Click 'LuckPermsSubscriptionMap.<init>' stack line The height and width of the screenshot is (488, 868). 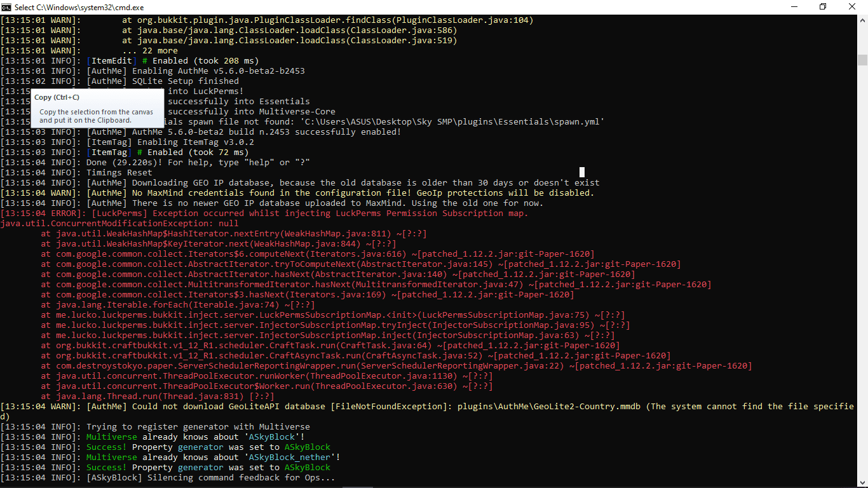click(x=333, y=315)
